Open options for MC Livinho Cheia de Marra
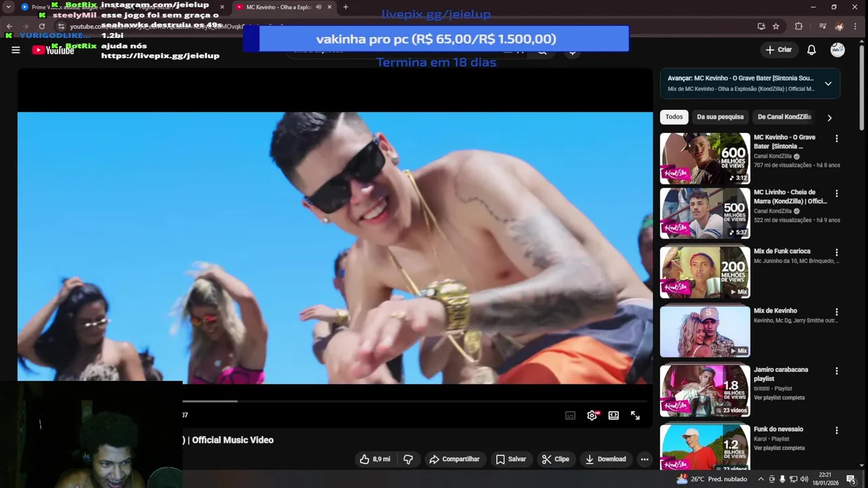Screen dimensions: 868x488 click(837, 193)
